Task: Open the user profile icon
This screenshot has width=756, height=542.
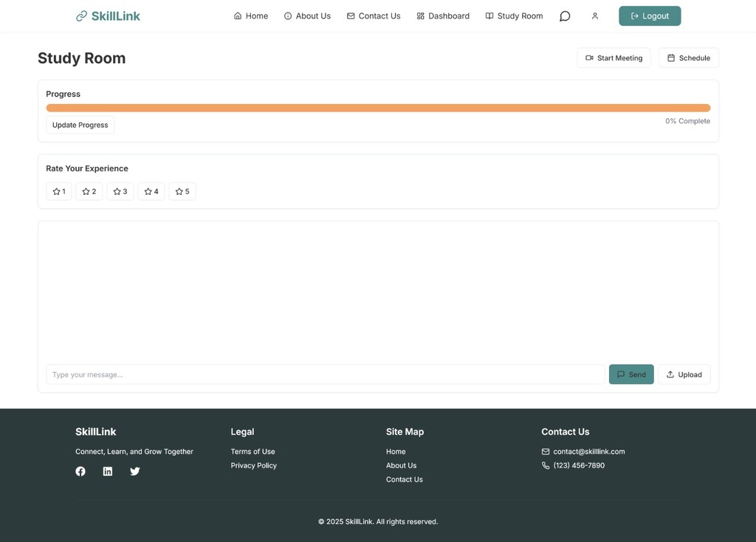Action: point(595,16)
